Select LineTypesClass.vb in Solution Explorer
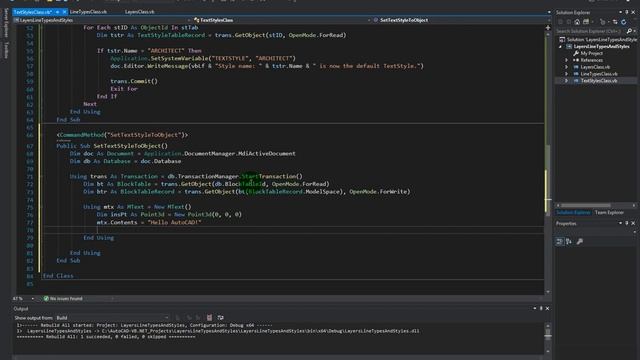 [599, 74]
